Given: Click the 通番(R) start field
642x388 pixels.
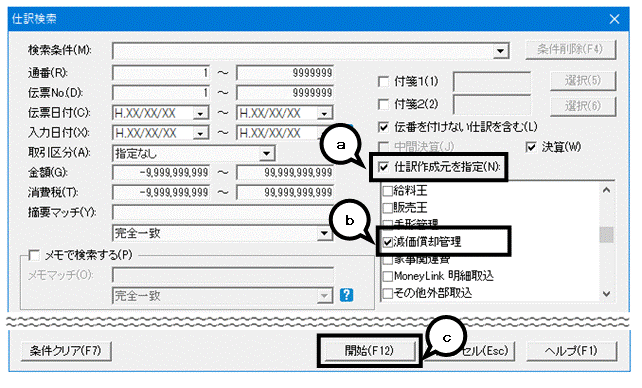Looking at the screenshot, I should [161, 73].
